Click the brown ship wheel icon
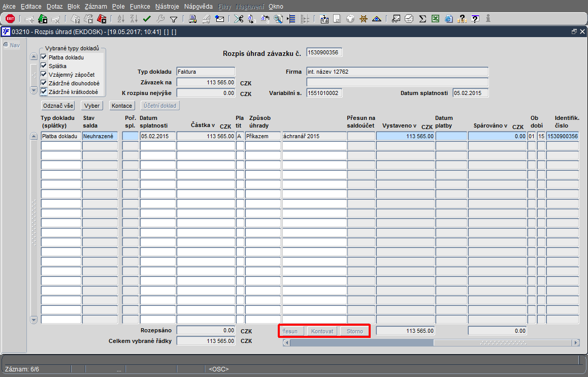 point(364,19)
